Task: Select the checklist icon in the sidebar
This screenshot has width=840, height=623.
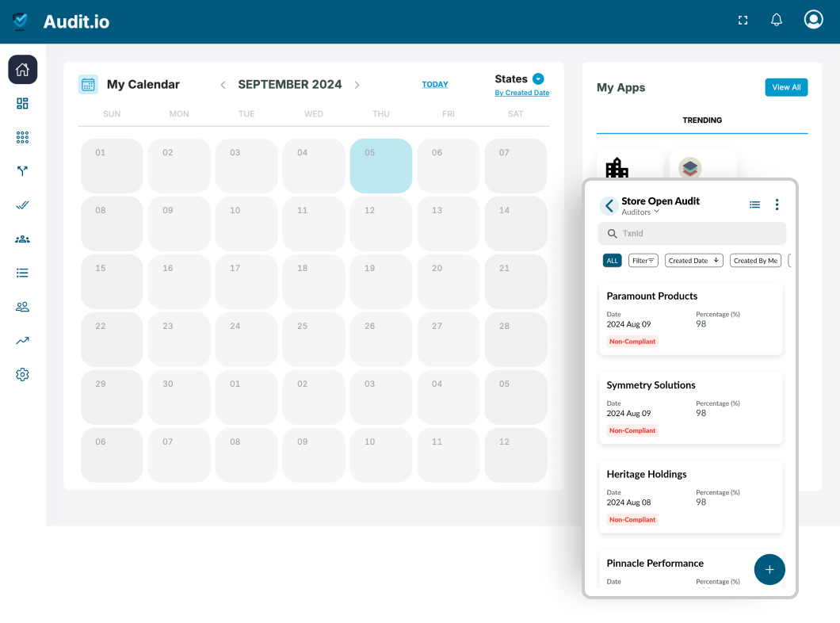Action: (x=22, y=273)
